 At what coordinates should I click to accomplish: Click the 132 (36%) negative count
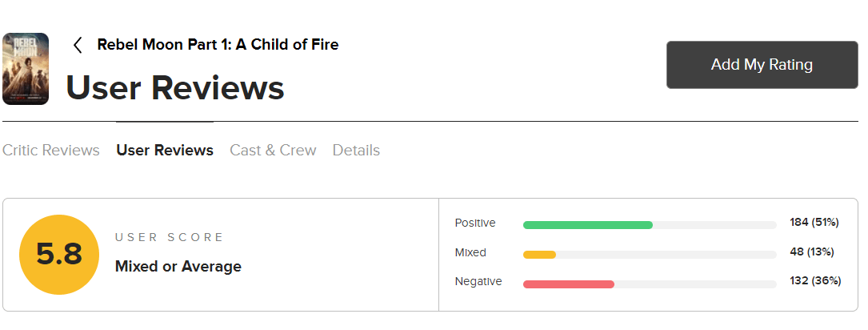coord(814,282)
